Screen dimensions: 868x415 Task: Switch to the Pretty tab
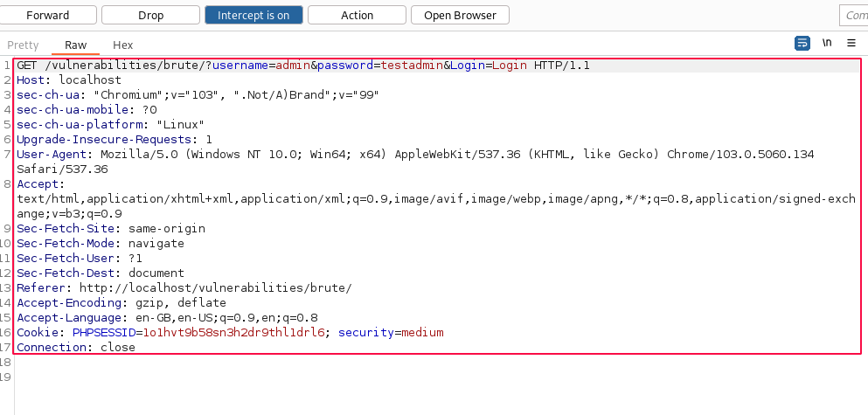pos(23,45)
